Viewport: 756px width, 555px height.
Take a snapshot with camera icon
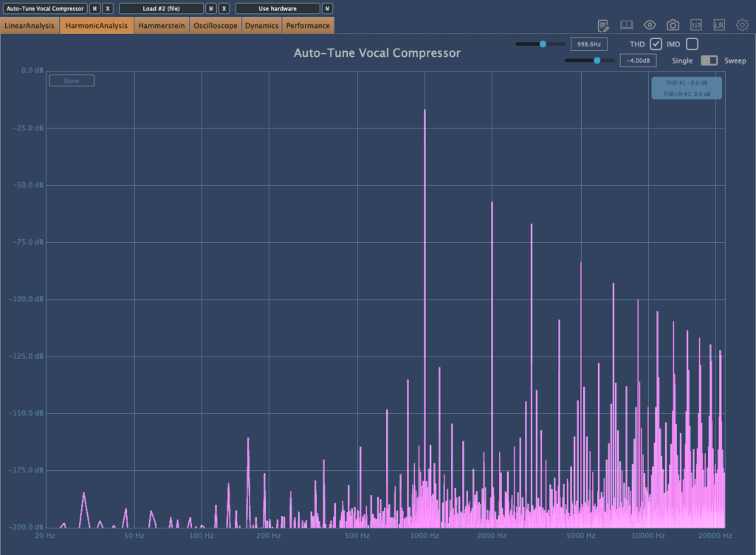[673, 25]
